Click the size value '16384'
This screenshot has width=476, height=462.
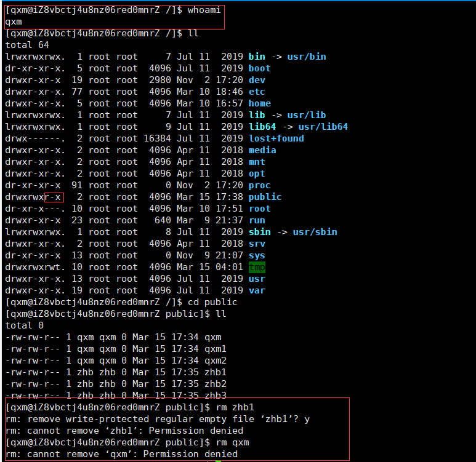(157, 138)
